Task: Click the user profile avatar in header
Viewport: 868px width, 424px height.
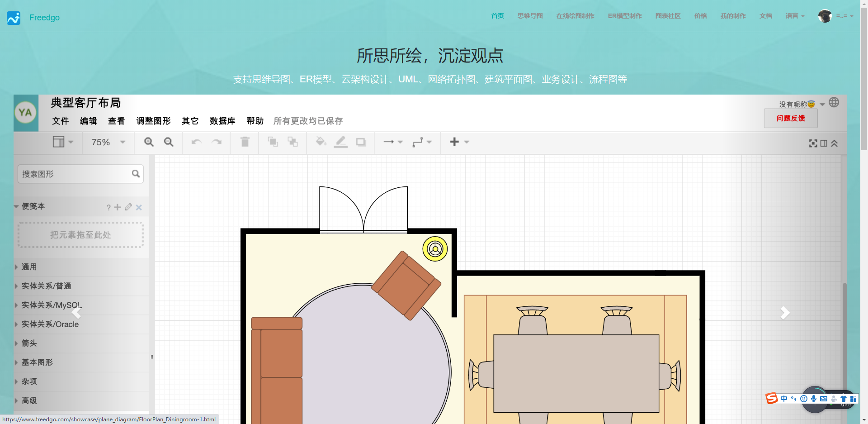Action: pyautogui.click(x=825, y=16)
